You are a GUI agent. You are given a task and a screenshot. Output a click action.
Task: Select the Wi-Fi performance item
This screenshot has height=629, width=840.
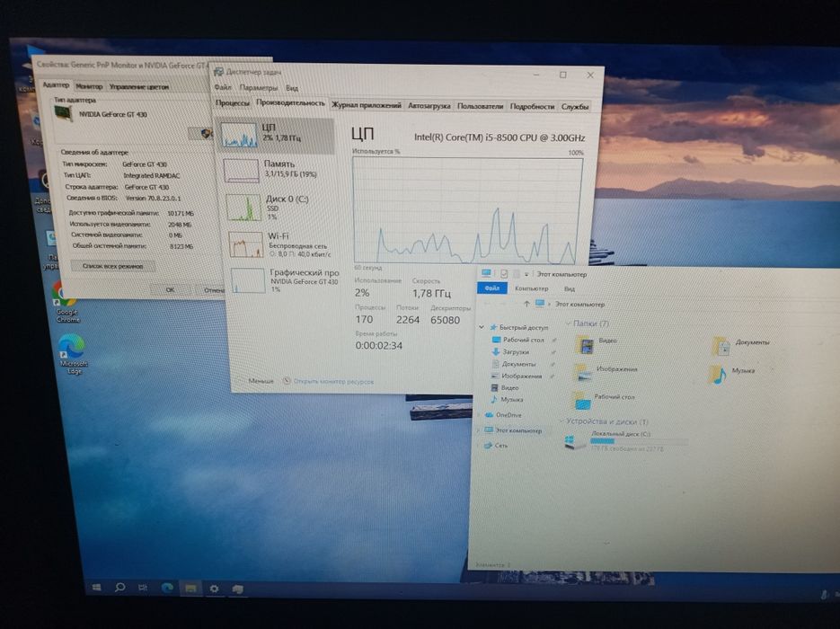point(280,244)
